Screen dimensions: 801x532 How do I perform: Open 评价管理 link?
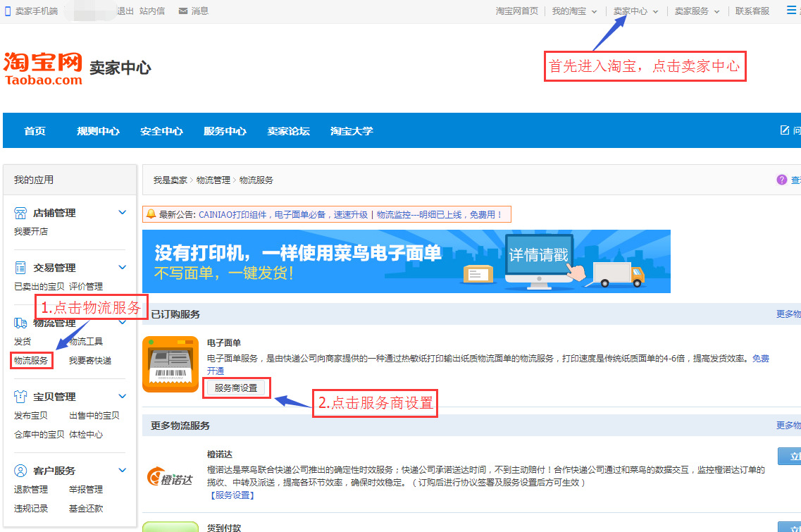pyautogui.click(x=86, y=286)
